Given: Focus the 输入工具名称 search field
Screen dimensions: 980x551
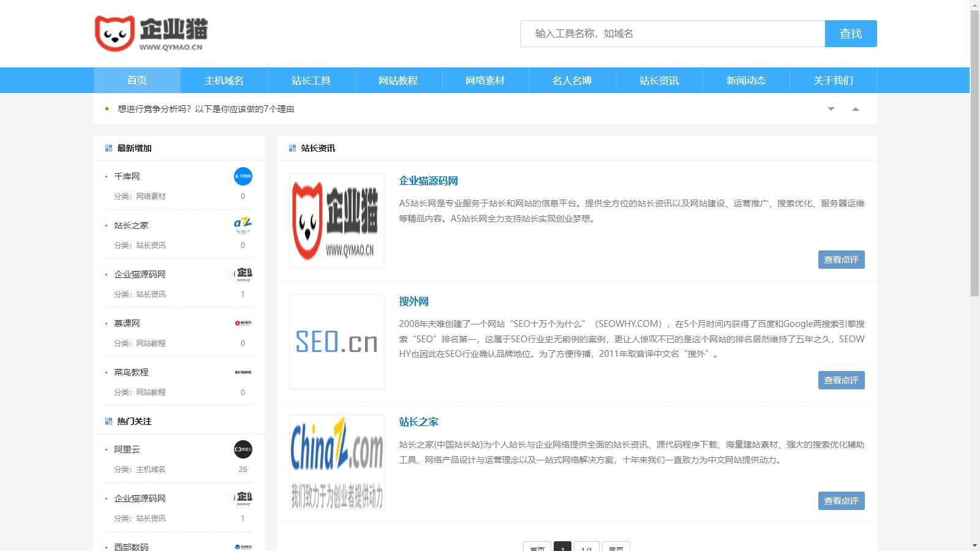Looking at the screenshot, I should tap(673, 34).
